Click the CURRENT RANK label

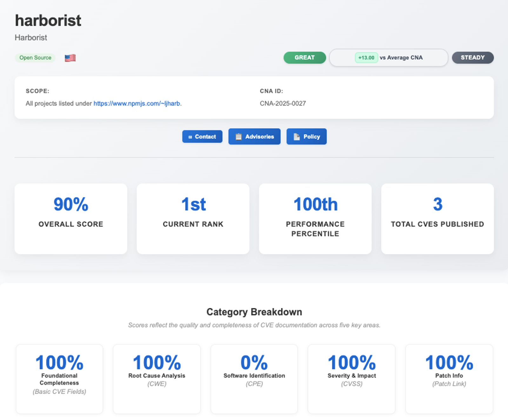(x=193, y=224)
